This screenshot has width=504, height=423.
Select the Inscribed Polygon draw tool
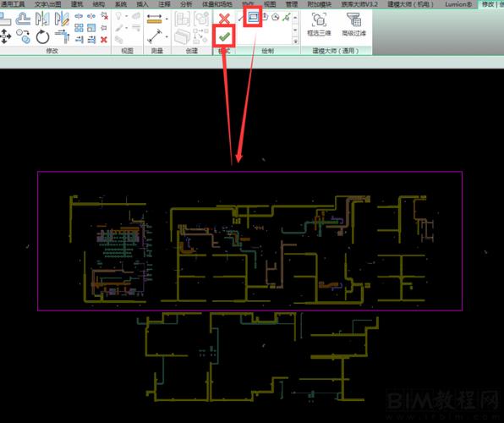(x=266, y=17)
